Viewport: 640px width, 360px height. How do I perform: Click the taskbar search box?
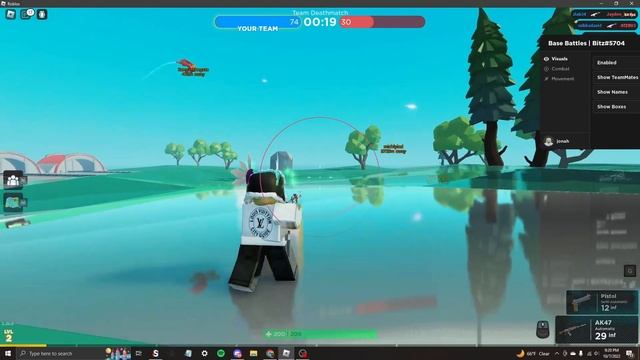(61, 353)
